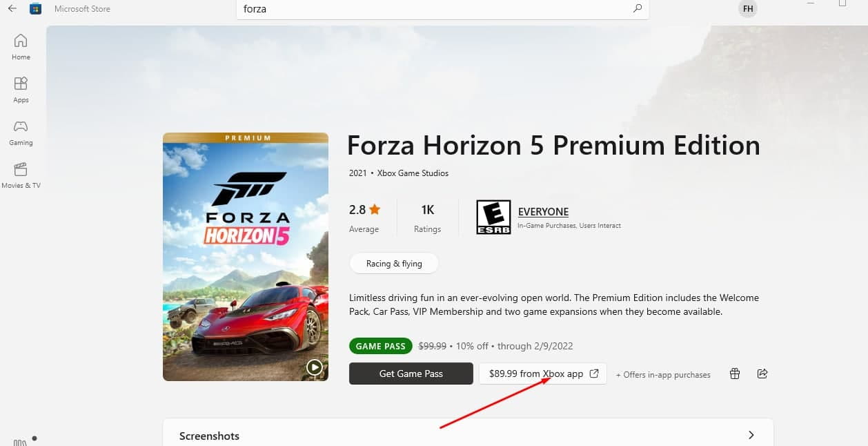Open the Library icon in the sidebar

(x=20, y=442)
